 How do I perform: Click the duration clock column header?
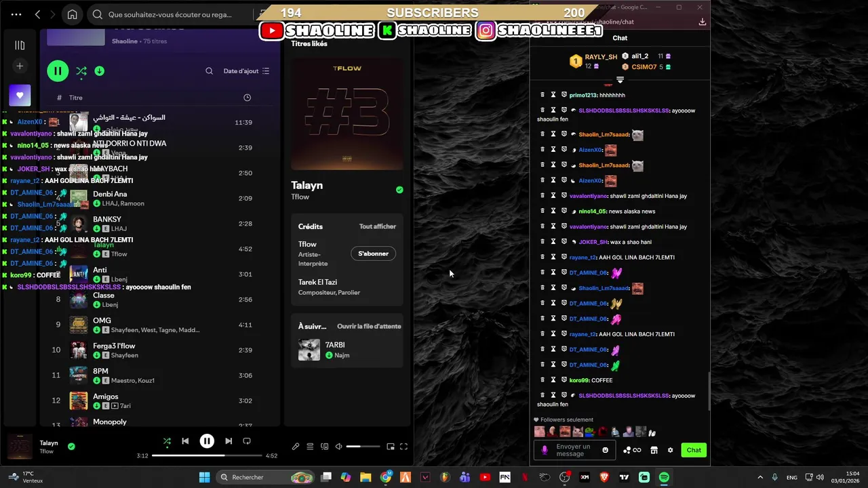click(247, 98)
